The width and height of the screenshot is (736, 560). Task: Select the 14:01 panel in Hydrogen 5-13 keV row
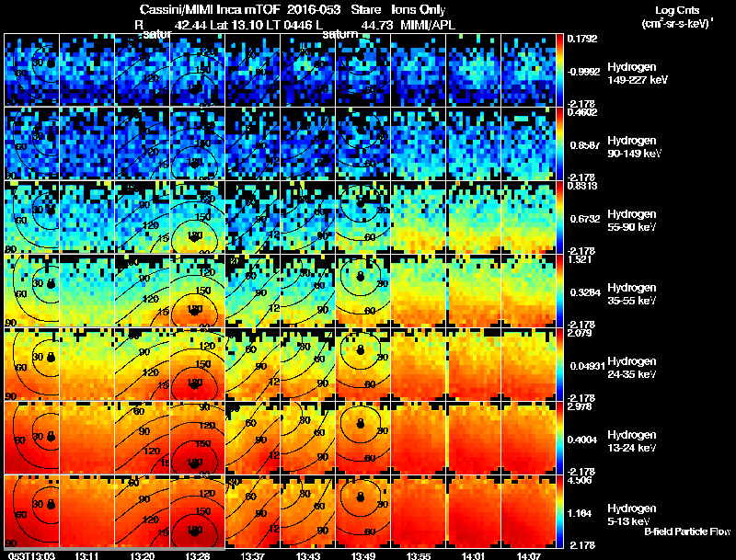pyautogui.click(x=473, y=511)
